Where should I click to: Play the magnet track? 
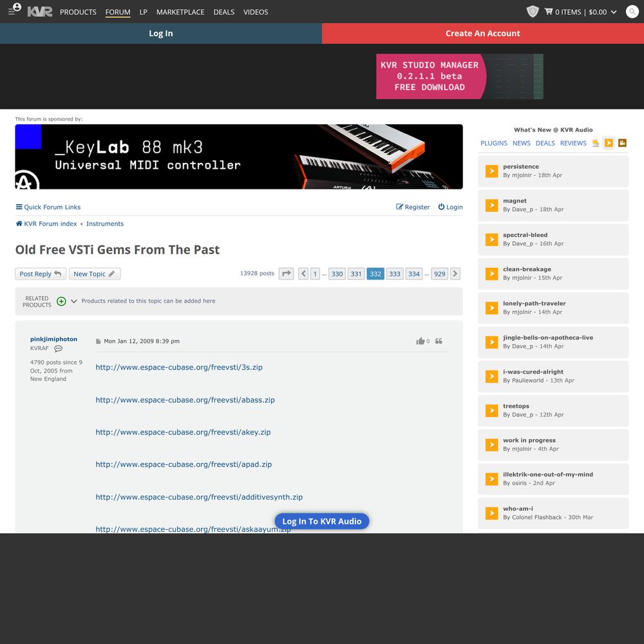491,205
